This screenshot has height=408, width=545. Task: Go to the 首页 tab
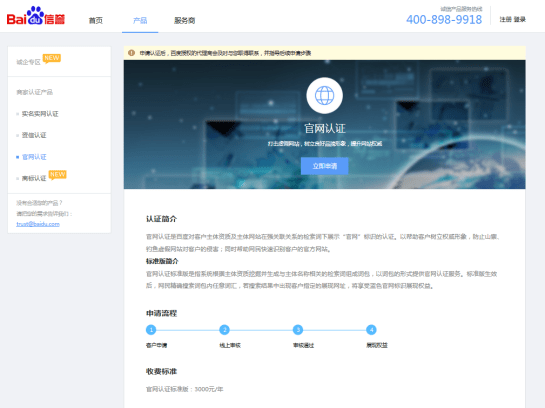coord(96,21)
